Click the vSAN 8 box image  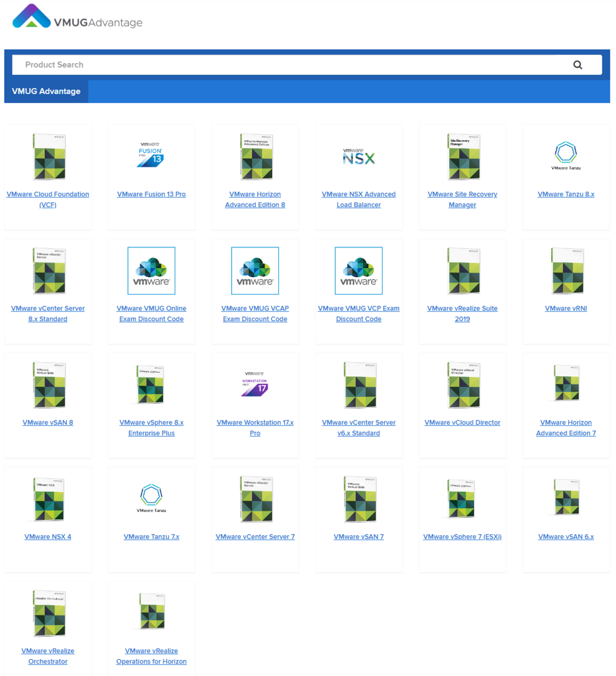pyautogui.click(x=49, y=385)
